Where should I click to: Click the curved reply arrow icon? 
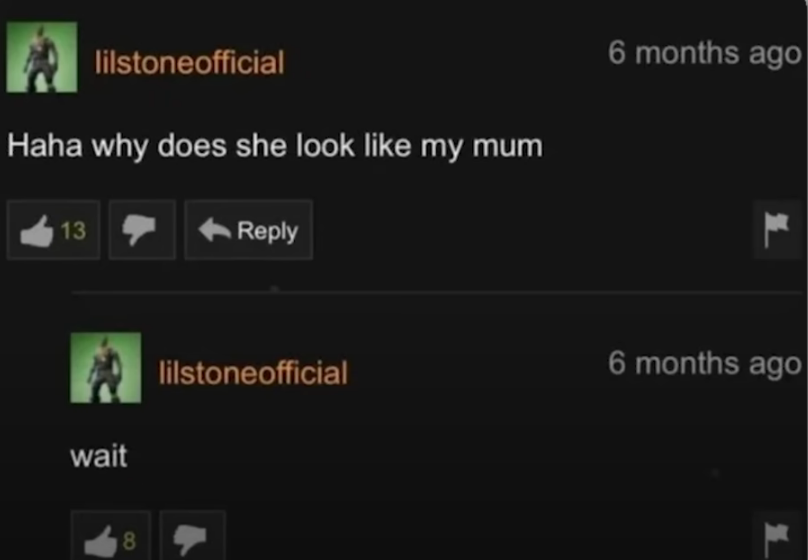click(214, 229)
